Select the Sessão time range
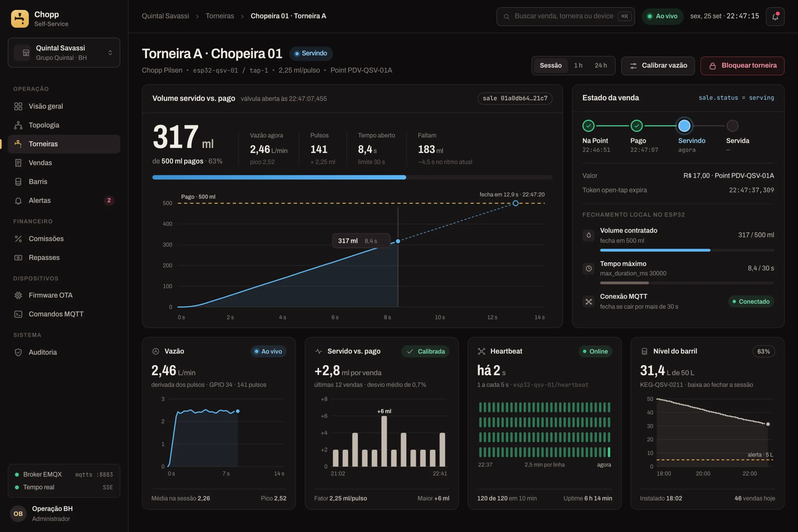 point(551,65)
